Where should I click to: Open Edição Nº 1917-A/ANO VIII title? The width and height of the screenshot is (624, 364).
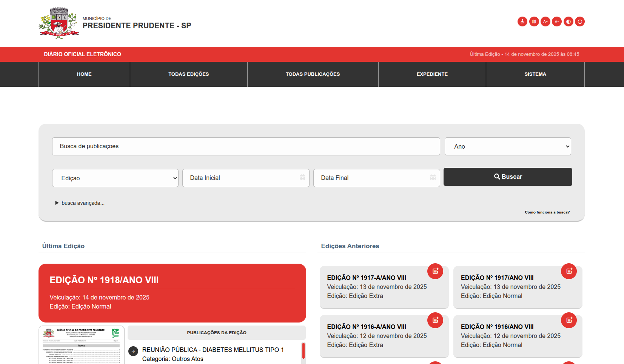[x=367, y=278]
